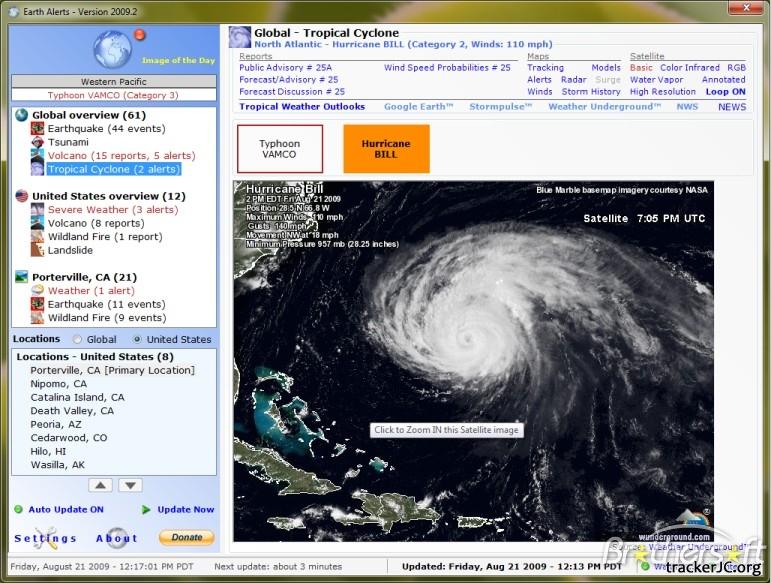Click the United States flag icon

(22, 197)
